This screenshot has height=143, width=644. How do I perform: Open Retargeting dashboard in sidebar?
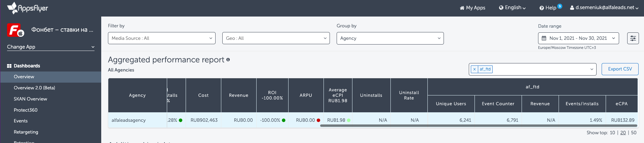tap(26, 132)
